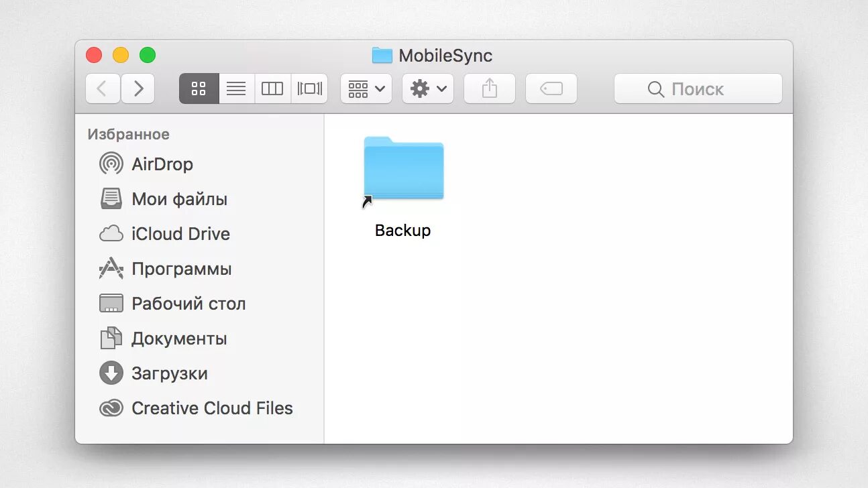
Task: Go back with the left arrow button
Action: point(103,88)
